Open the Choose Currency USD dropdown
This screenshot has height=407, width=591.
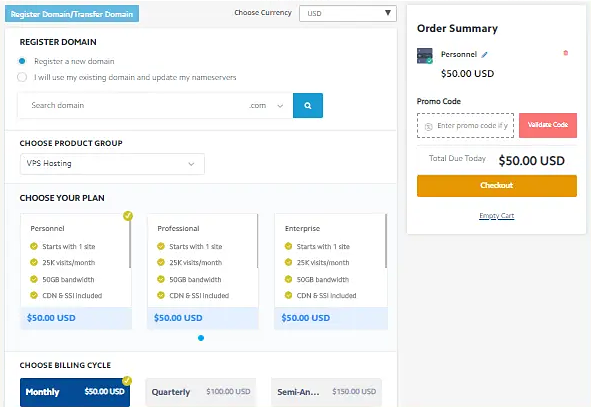point(348,14)
